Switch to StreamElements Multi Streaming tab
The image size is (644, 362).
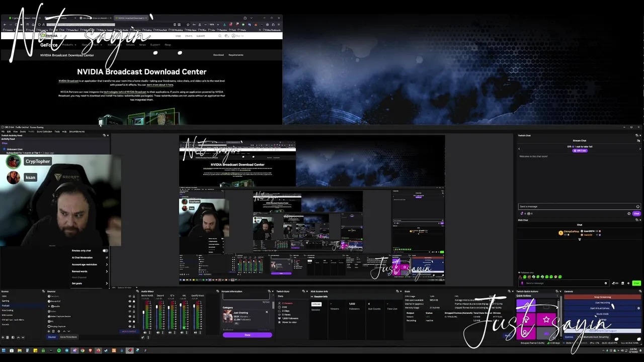pos(593,337)
